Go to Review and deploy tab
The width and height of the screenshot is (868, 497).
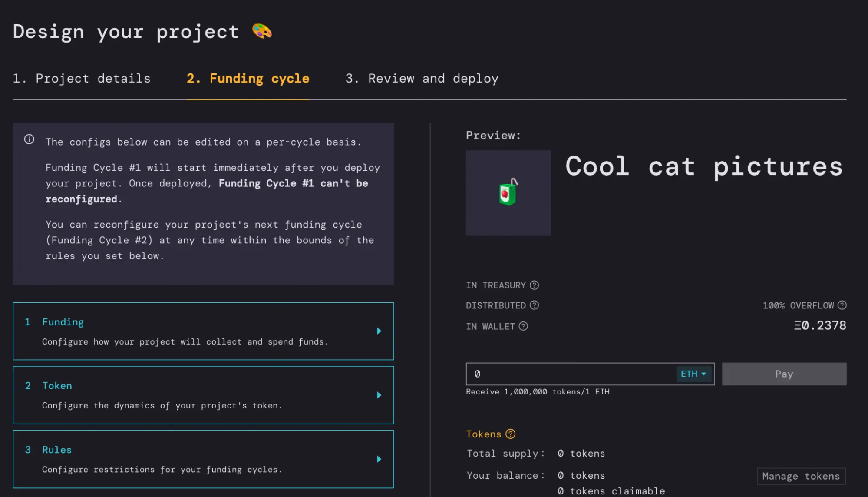422,79
